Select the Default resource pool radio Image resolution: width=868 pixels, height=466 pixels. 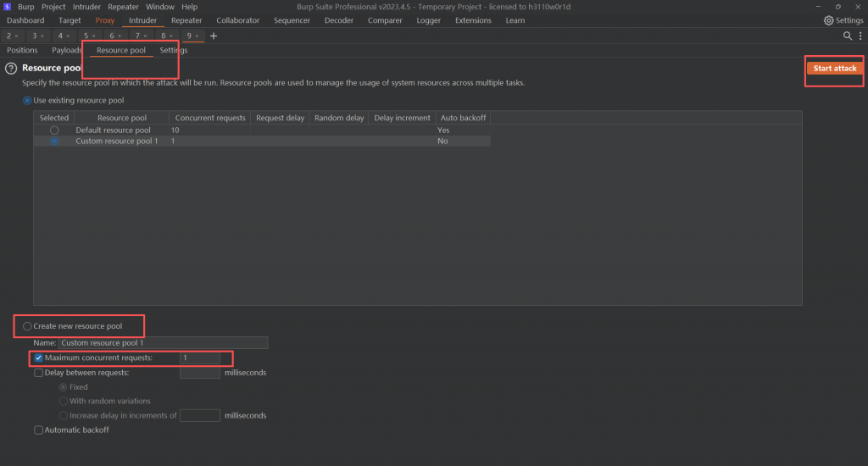click(x=54, y=130)
